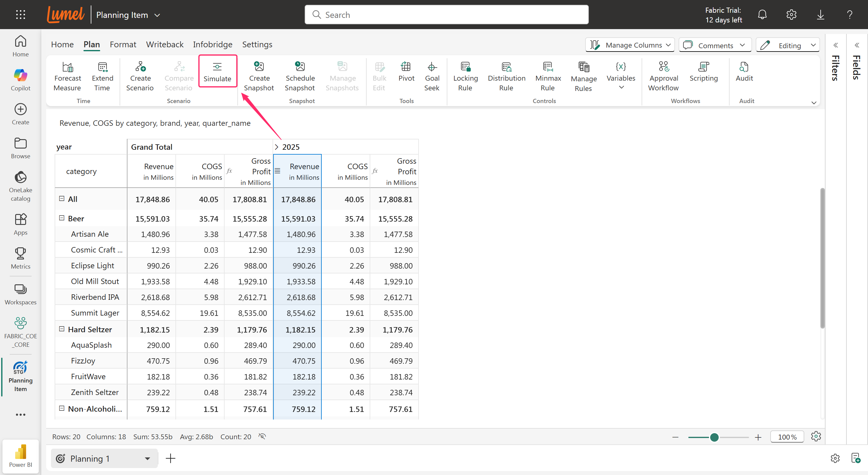Click the zoom slider handle

(714, 437)
